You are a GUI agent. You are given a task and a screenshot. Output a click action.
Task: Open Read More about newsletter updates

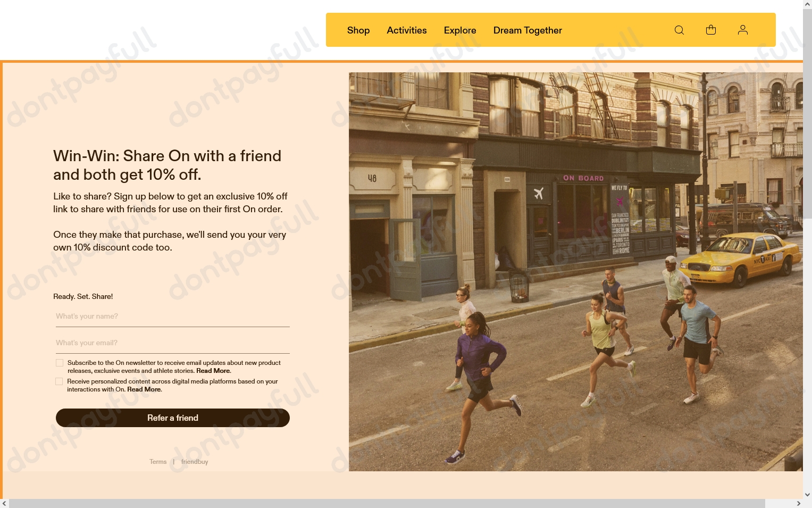213,371
